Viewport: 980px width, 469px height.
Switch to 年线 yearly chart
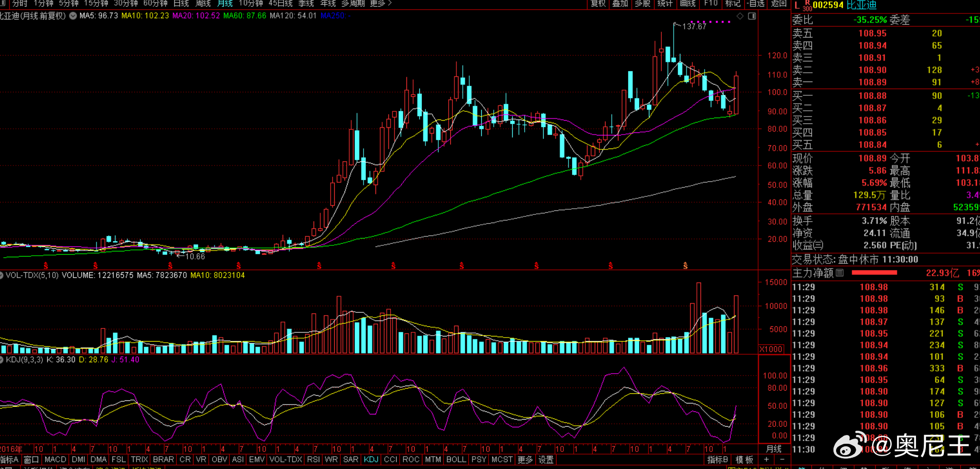coord(328,4)
